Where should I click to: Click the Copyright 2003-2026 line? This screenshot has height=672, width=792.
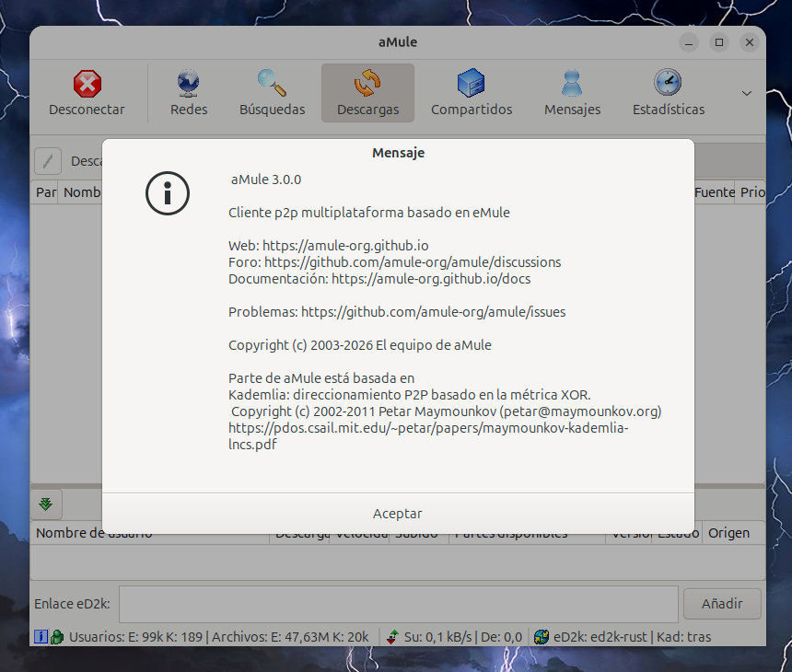click(360, 345)
